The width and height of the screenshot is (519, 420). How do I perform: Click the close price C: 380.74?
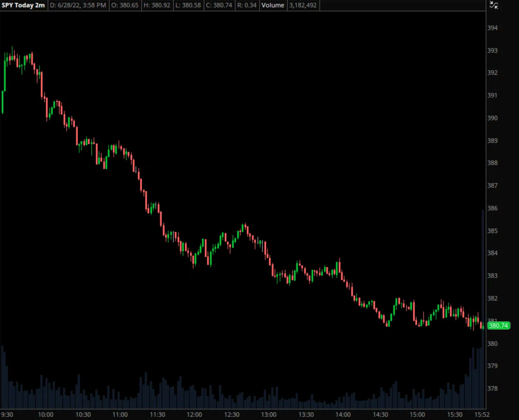[x=219, y=5]
